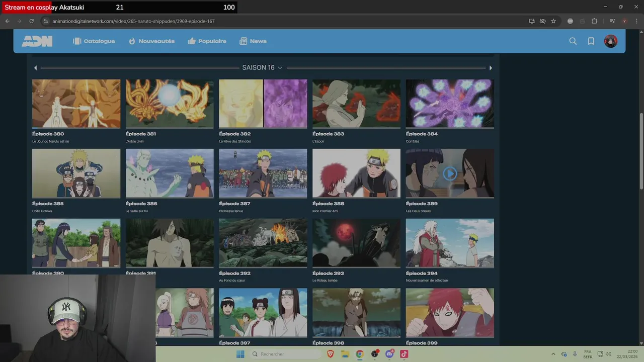Open the browser extensions puzzle icon
Image resolution: width=644 pixels, height=362 pixels.
(594, 21)
